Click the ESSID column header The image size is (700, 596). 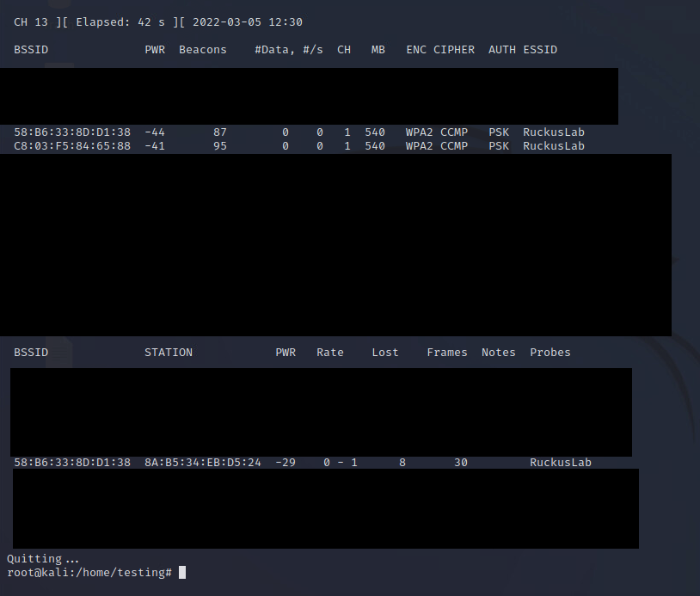[x=540, y=50]
